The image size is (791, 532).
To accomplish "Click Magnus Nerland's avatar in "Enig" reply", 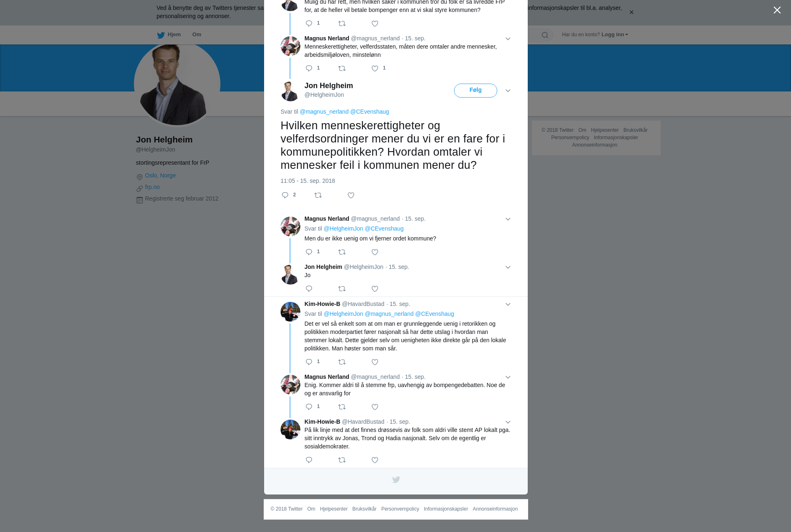I will tap(290, 385).
